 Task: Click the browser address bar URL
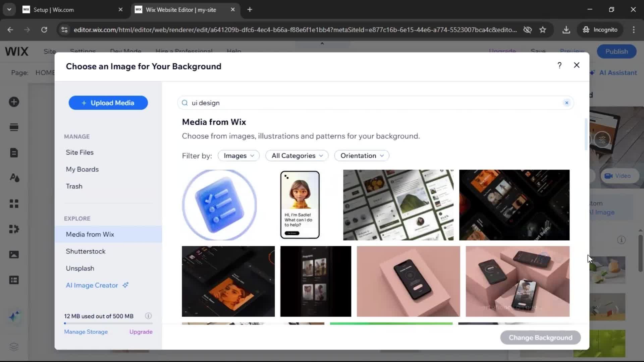(x=295, y=29)
